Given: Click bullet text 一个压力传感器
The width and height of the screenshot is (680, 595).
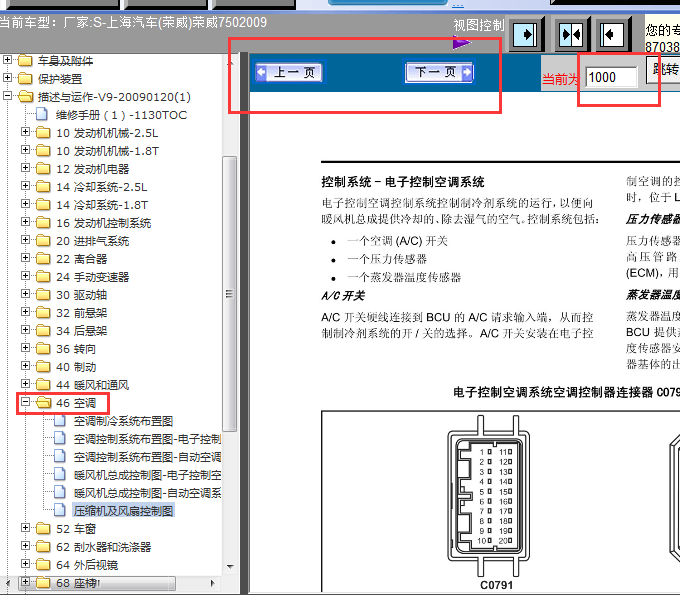Looking at the screenshot, I should [x=387, y=259].
